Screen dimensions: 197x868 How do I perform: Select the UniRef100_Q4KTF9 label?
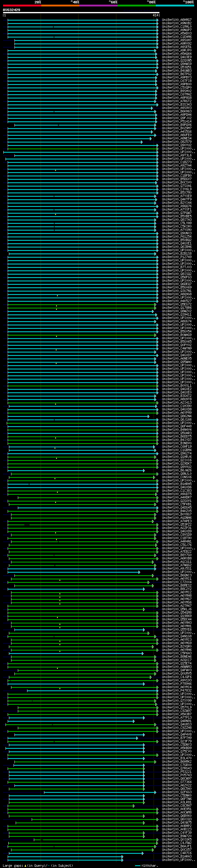point(177,199)
